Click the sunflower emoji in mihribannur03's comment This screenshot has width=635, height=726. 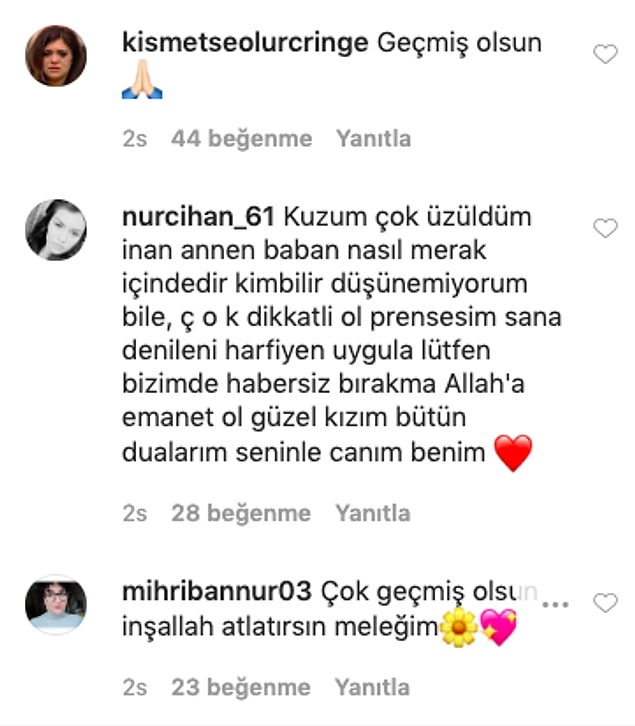459,627
